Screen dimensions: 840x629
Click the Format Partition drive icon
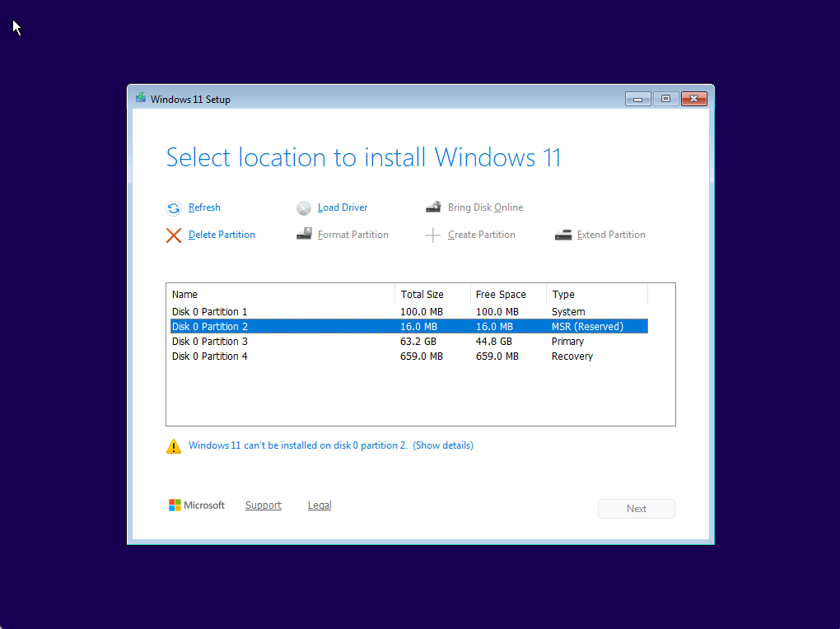[x=304, y=234]
